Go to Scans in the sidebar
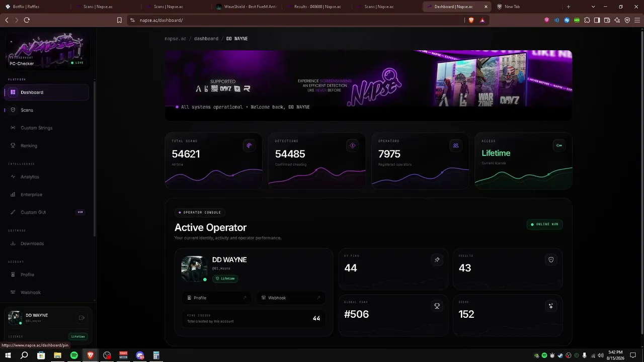Screen dimensions: 644x362 (46, 110)
